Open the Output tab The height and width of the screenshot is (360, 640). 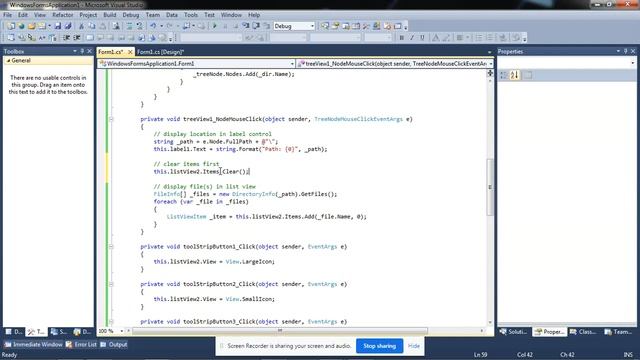[x=114, y=344]
